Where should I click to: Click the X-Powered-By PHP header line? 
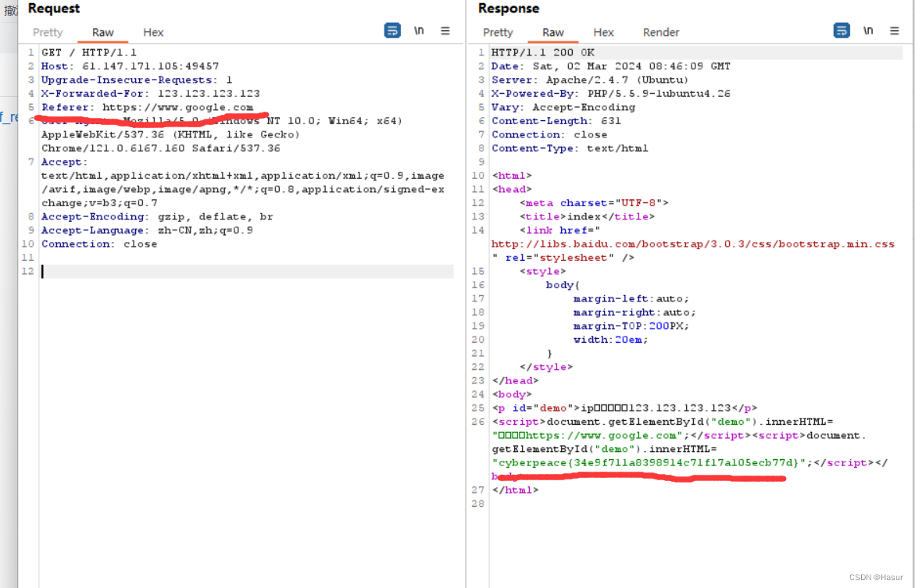coord(611,94)
